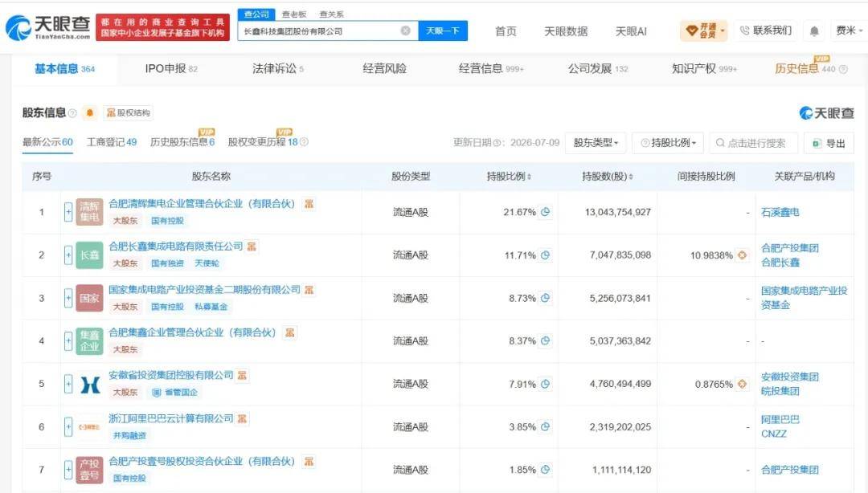Show pie chart for 11.71% holding
The height and width of the screenshot is (493, 868).
(545, 255)
